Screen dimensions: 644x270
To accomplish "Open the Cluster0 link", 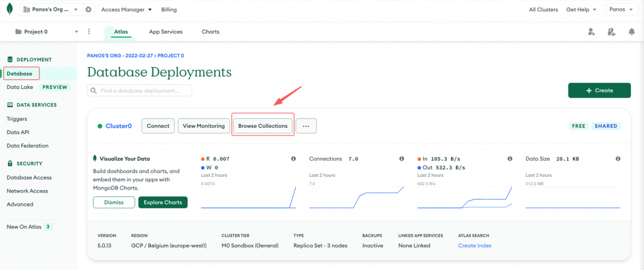I will click(119, 126).
